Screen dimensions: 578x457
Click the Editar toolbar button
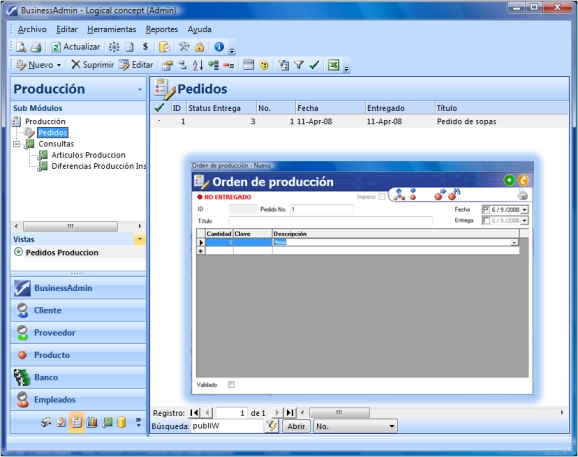pos(136,65)
